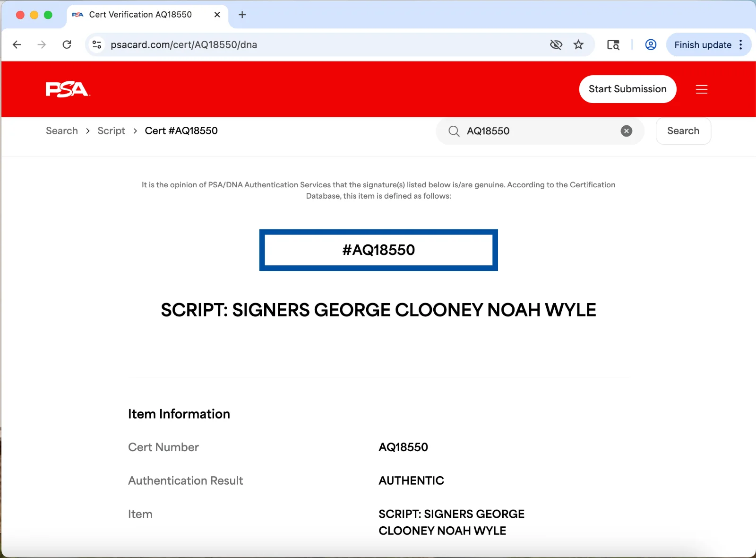Viewport: 756px width, 558px height.
Task: Click the PSA/DNA opinion paragraph
Action: [378, 190]
